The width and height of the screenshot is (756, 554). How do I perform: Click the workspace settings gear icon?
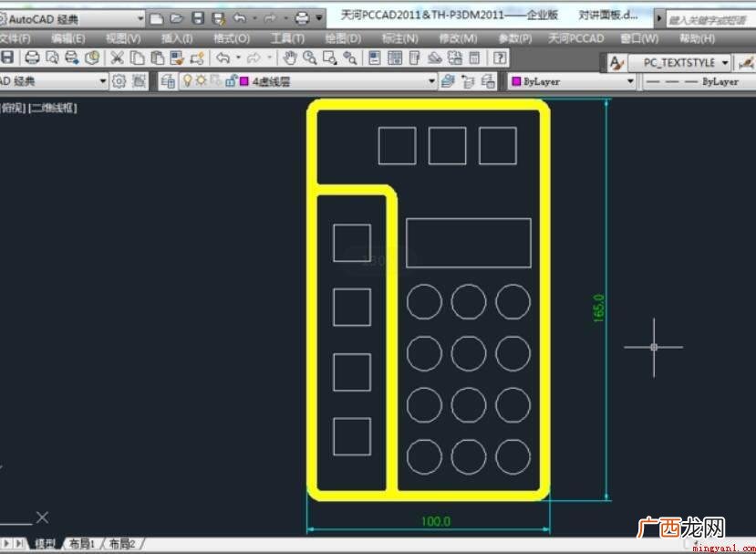click(x=119, y=81)
